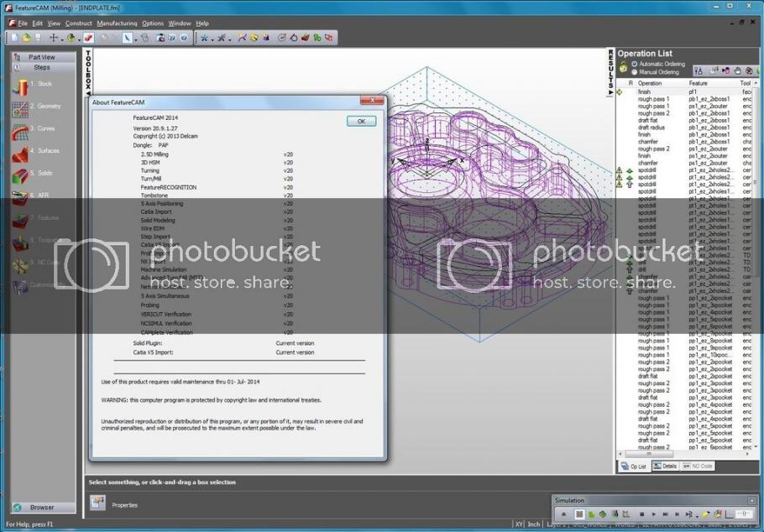Expand the RESULTS panel arrow
Image resolution: width=764 pixels, height=532 pixels.
[610, 92]
